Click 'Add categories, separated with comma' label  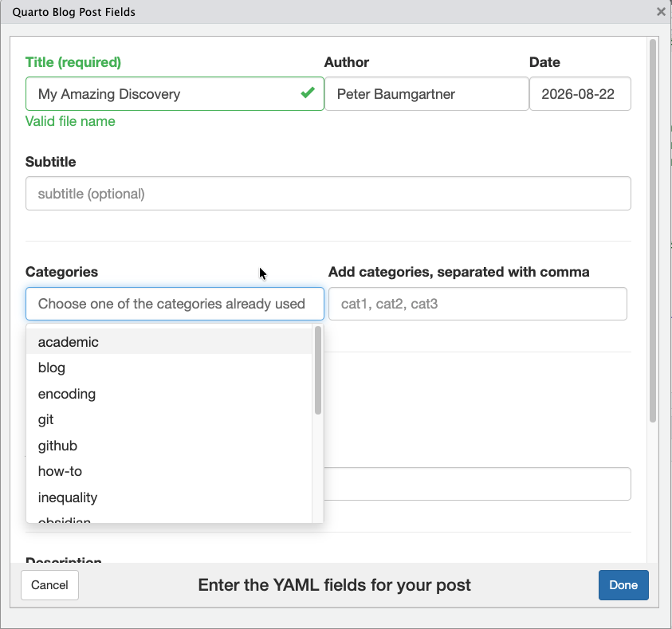click(x=458, y=272)
